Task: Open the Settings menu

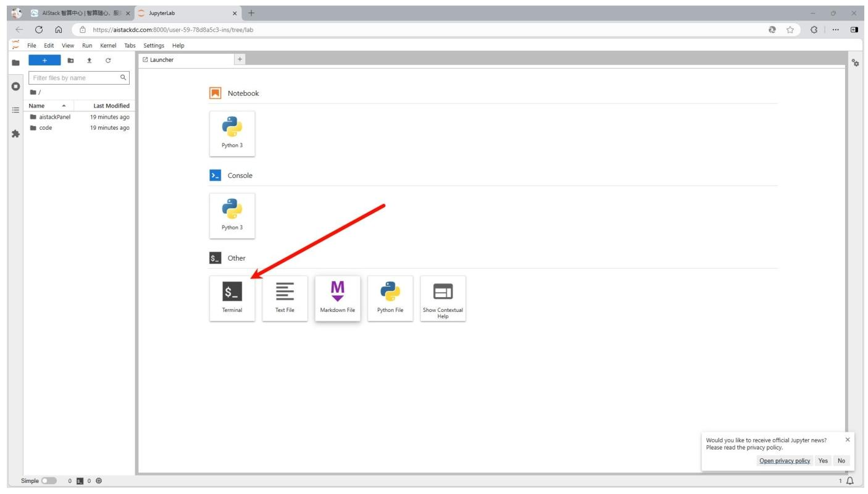Action: coord(154,46)
